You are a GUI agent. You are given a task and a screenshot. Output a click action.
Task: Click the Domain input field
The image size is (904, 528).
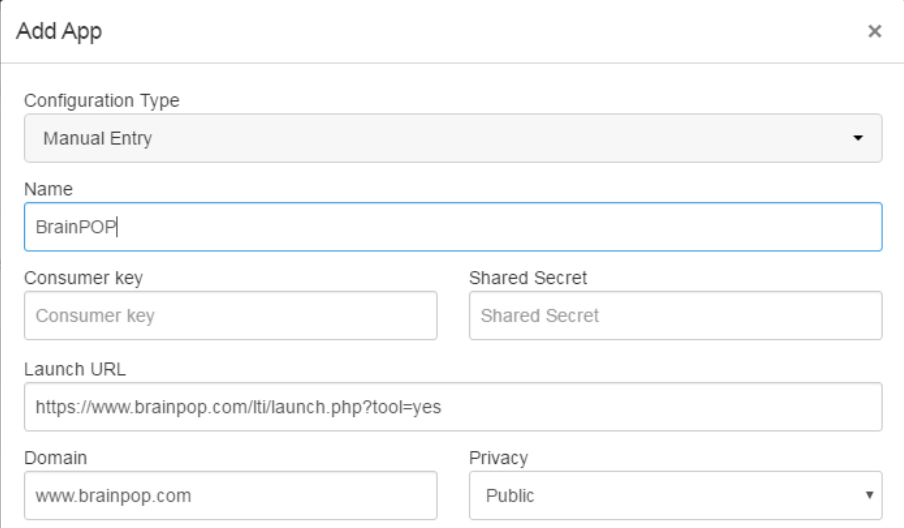(231, 495)
